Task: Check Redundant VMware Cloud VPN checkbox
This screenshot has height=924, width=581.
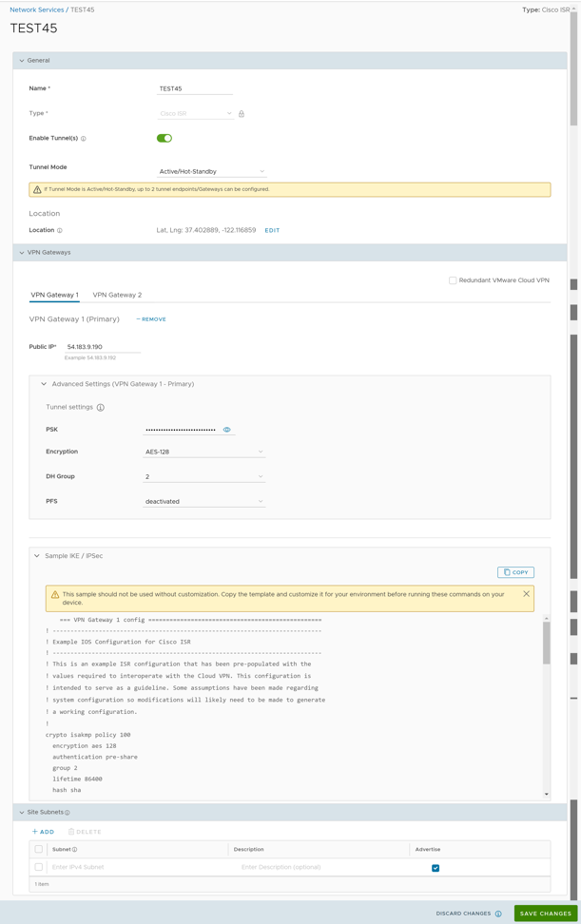Action: point(453,280)
